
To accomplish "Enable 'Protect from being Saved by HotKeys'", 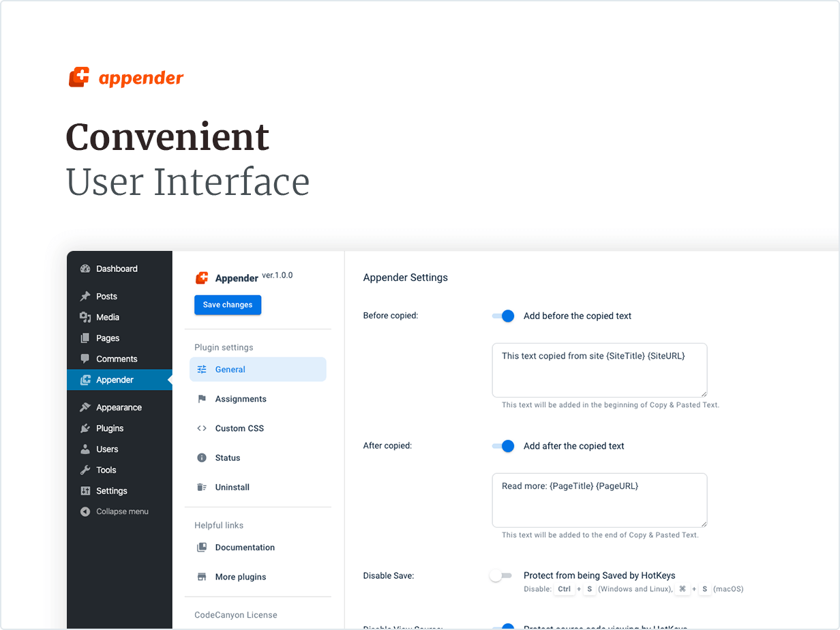I will coord(499,575).
